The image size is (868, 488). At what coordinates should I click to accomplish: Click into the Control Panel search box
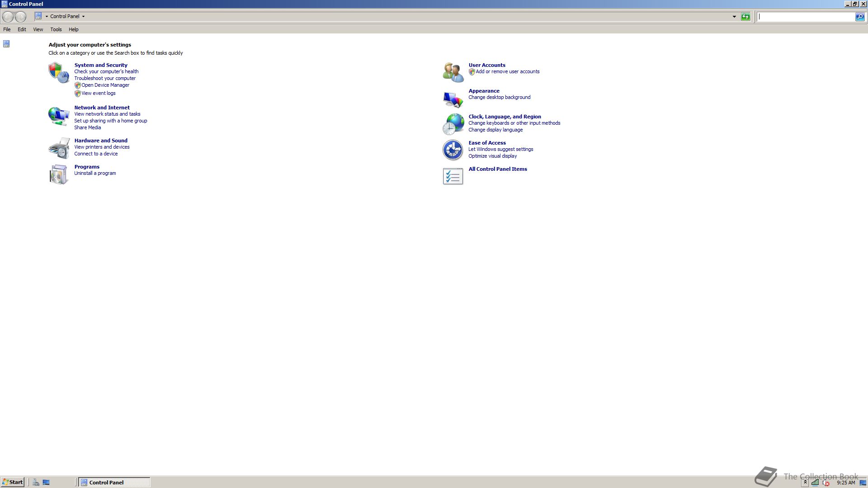pos(806,17)
